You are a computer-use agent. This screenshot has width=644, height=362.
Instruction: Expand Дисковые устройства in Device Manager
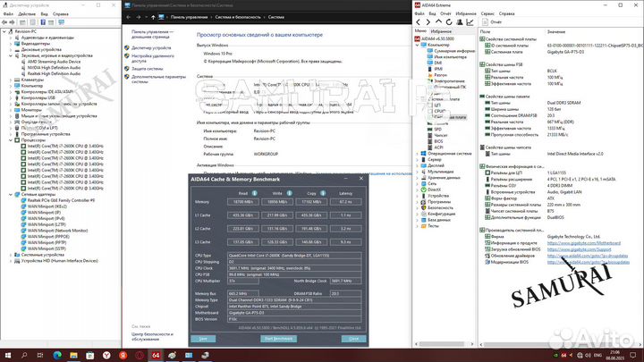[x=11, y=50]
